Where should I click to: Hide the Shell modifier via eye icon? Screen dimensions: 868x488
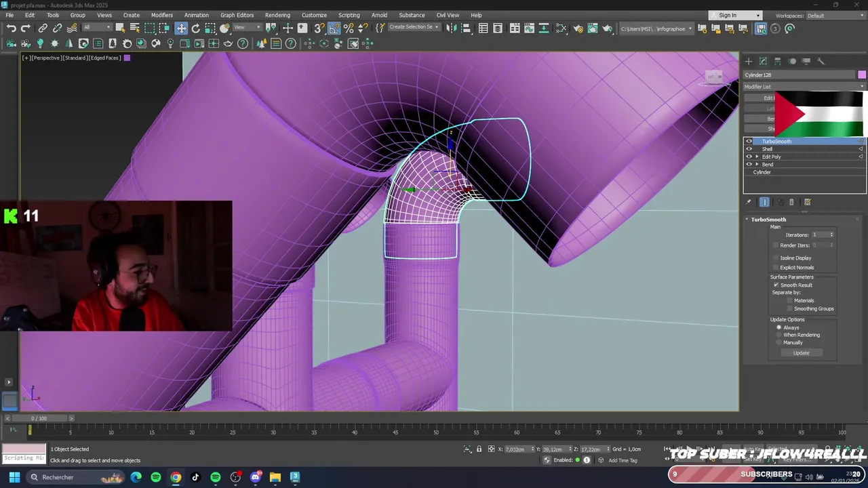[749, 149]
